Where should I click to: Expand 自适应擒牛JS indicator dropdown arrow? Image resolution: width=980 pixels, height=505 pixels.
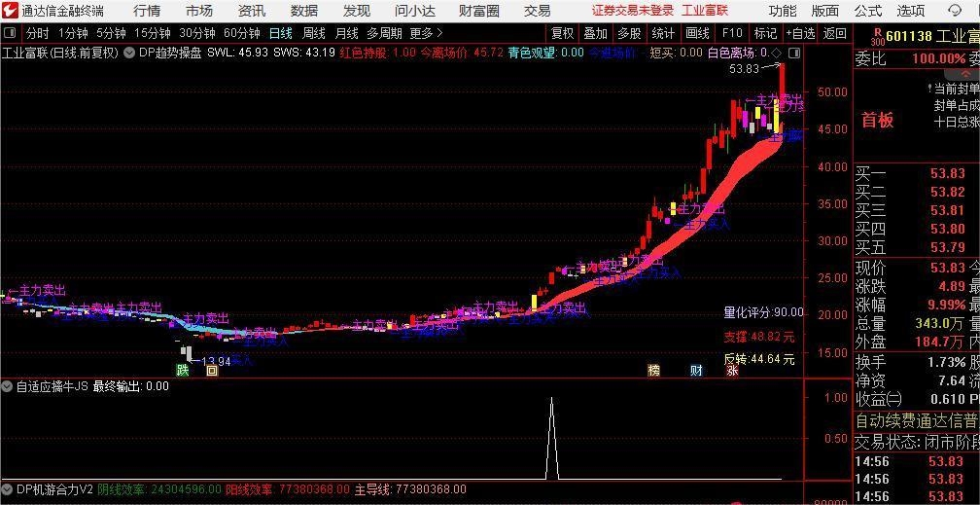click(x=8, y=386)
